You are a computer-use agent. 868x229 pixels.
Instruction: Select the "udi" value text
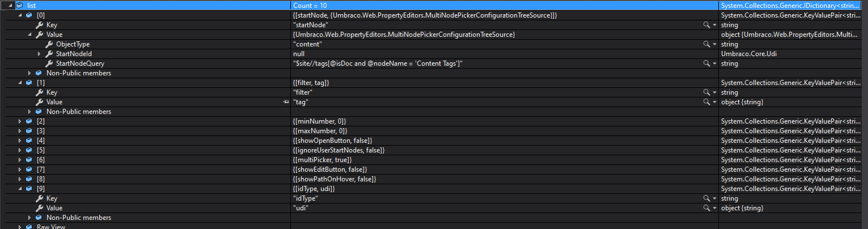[300, 208]
